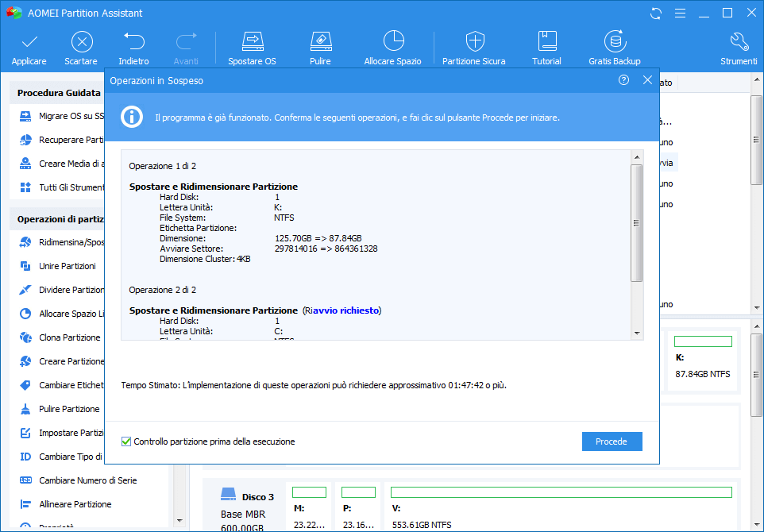
Task: Open the Strumenti wrench icon
Action: (x=739, y=41)
